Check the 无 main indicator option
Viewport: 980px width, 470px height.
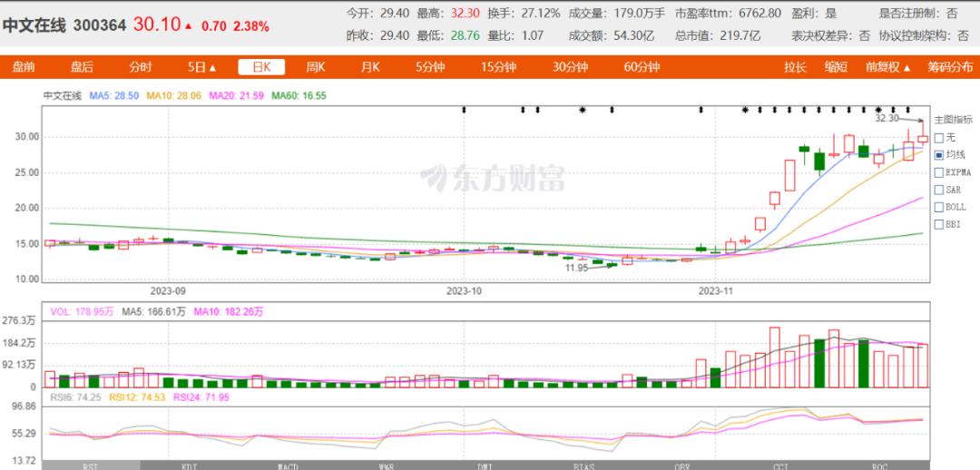click(x=939, y=138)
